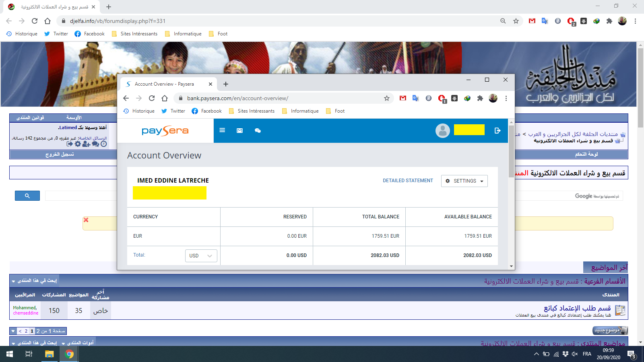Reload the Paysera page
Viewport: 644px width, 362px height.
152,98
